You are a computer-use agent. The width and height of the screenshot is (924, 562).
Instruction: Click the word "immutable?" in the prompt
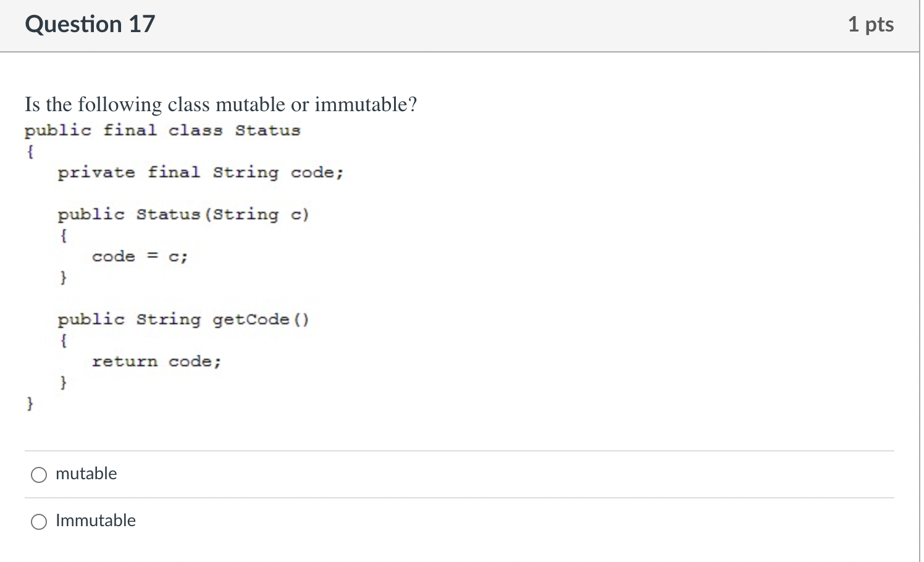366,104
